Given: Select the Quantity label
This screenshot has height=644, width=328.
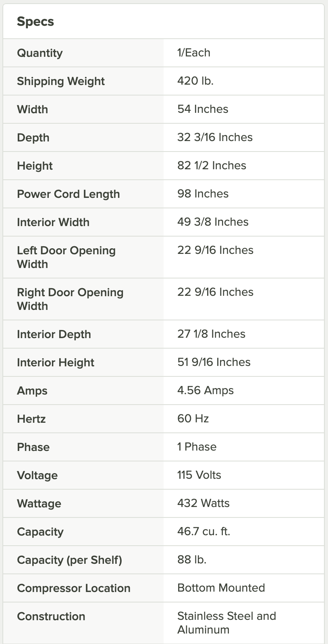Looking at the screenshot, I should pyautogui.click(x=40, y=53).
